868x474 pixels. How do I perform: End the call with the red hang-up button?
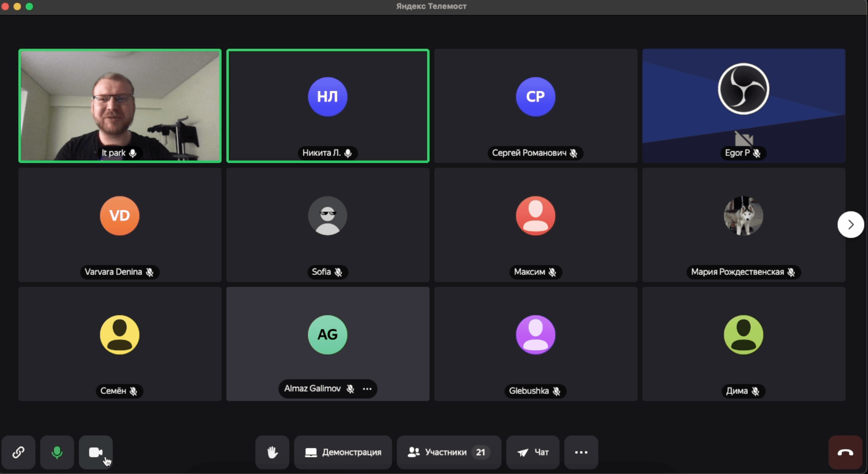(x=845, y=452)
